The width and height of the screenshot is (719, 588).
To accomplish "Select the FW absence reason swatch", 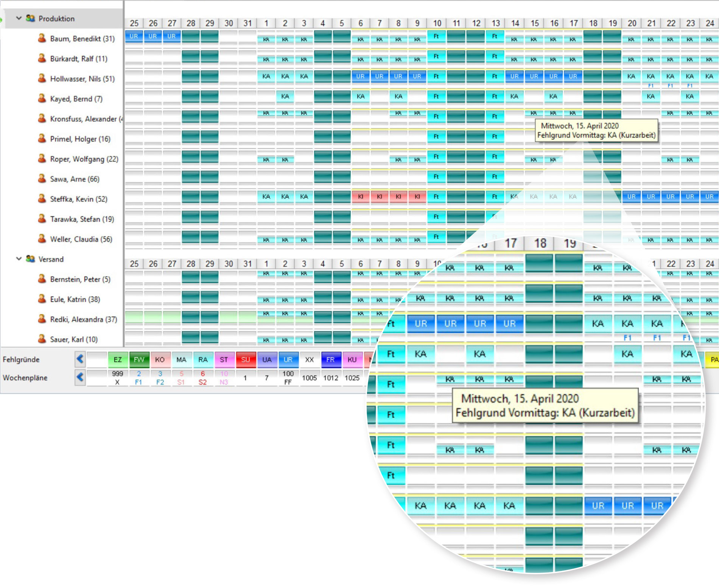I will [x=139, y=359].
